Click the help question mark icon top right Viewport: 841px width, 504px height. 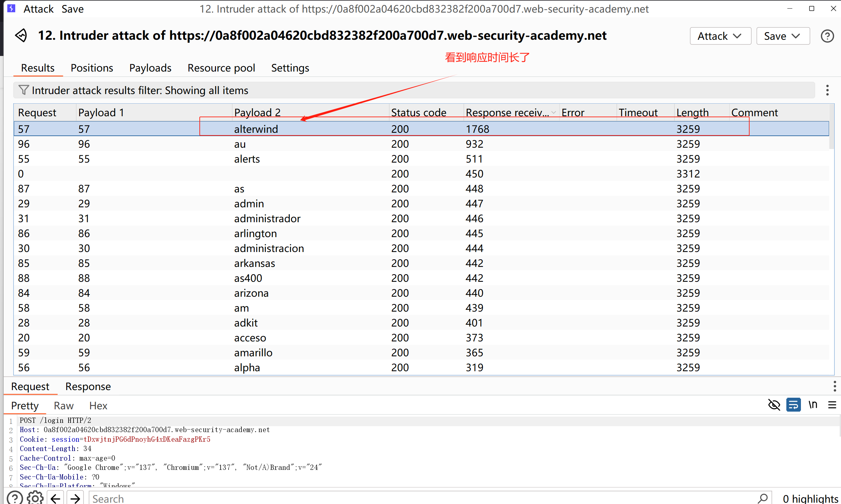pyautogui.click(x=827, y=36)
